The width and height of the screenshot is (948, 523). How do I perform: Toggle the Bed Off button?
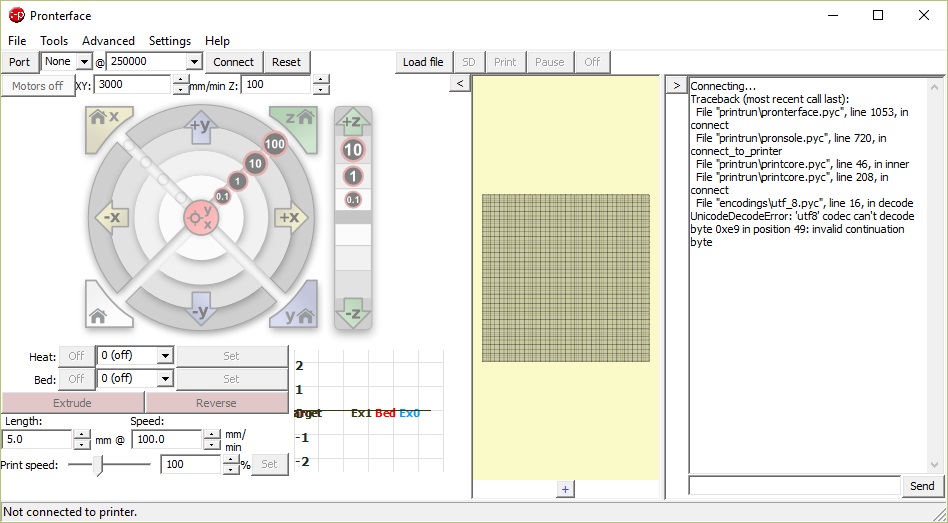(76, 379)
